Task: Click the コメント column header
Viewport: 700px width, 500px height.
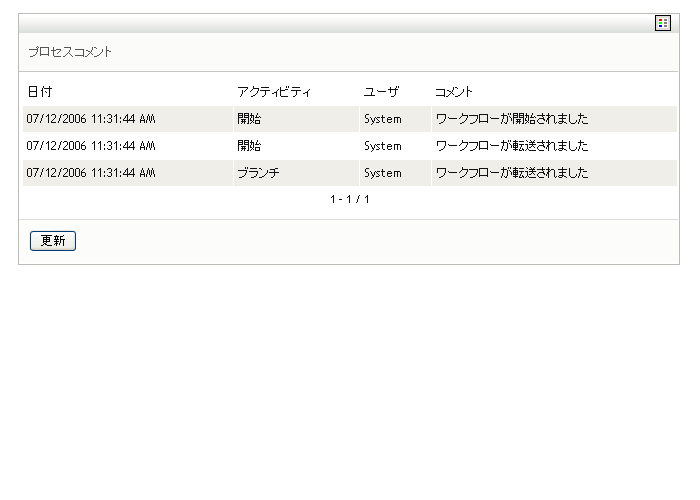Action: [x=454, y=92]
